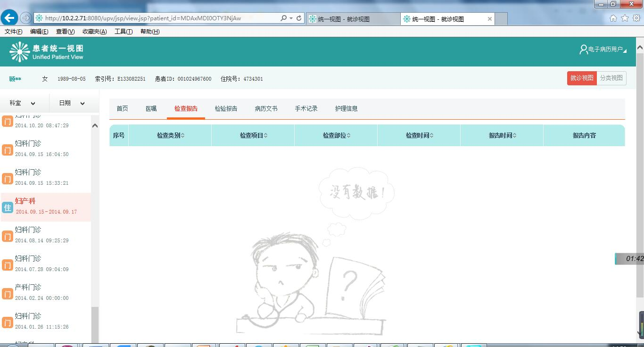
Task: Open the browser home icon
Action: [613, 18]
